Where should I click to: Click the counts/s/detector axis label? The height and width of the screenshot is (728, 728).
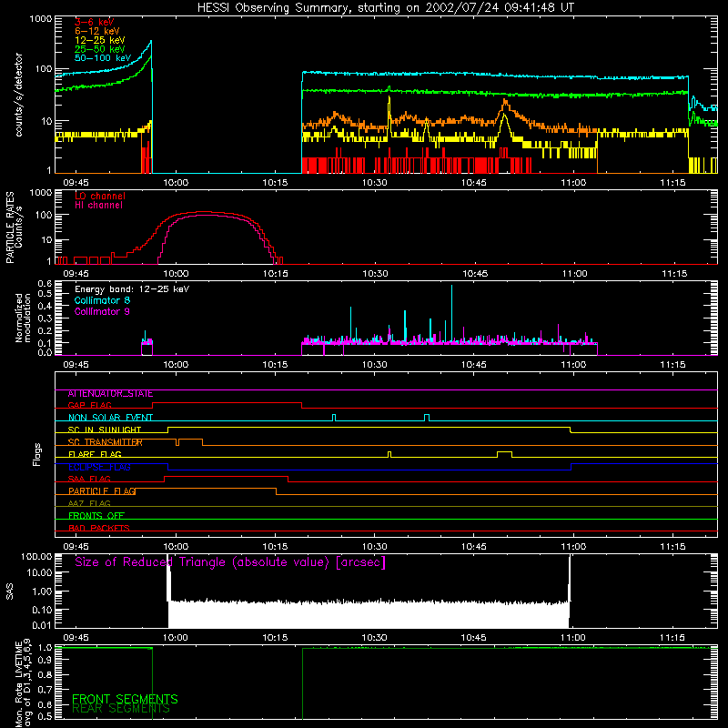19,95
